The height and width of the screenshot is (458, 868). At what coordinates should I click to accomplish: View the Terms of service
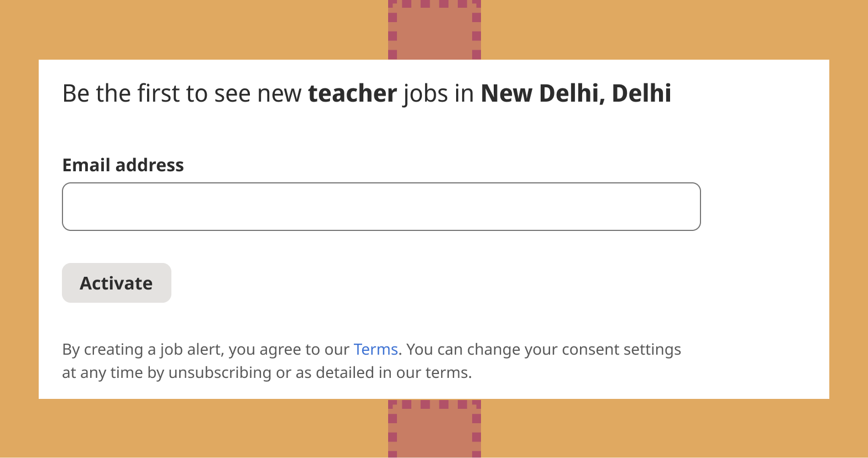click(375, 349)
